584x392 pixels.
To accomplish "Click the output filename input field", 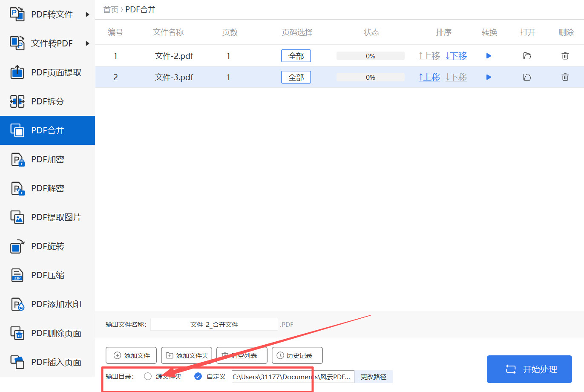I will pos(214,324).
